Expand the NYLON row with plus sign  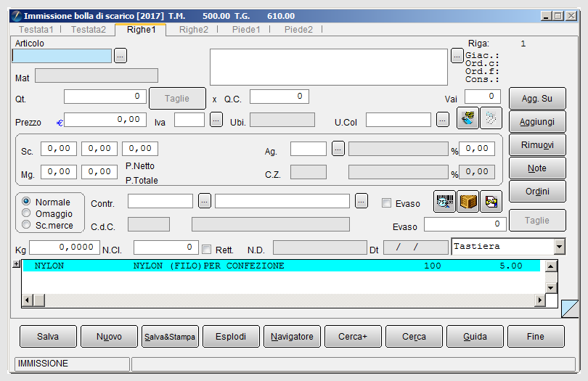point(16,264)
